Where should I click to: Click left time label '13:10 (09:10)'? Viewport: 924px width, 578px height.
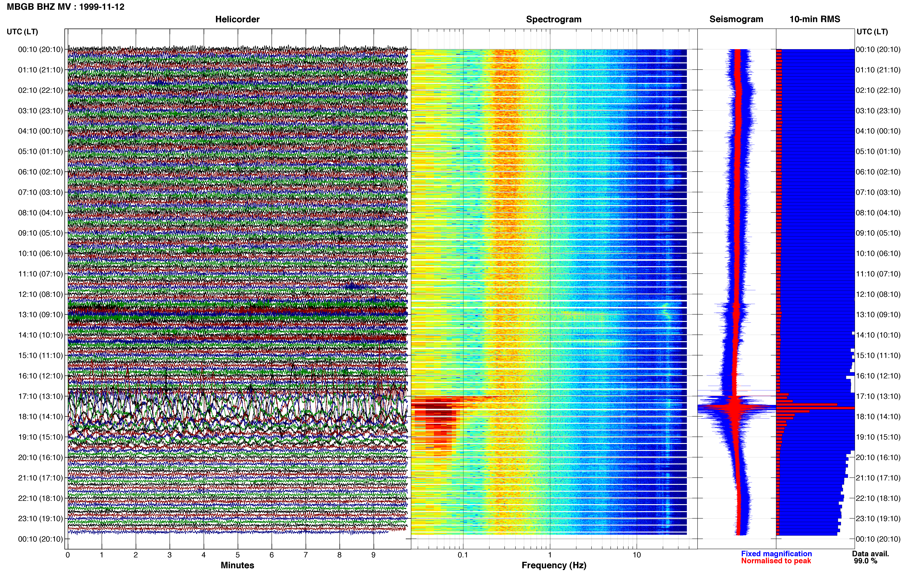pos(41,314)
